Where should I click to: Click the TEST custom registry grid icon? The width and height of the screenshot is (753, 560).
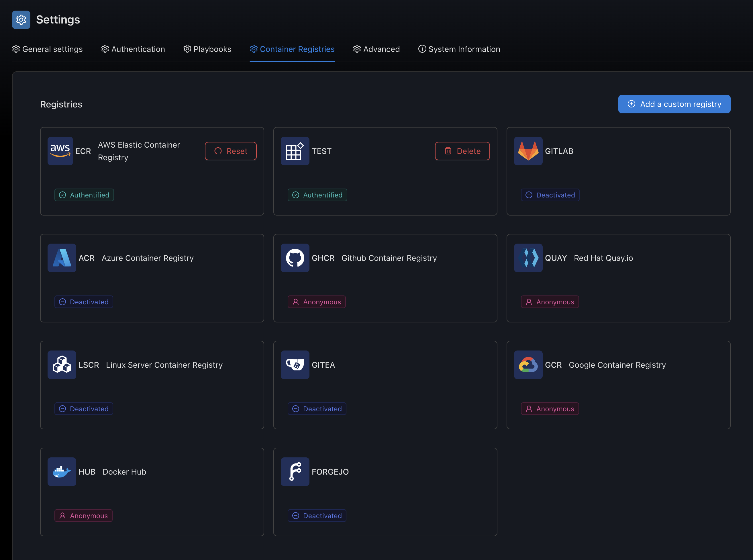[x=295, y=151]
